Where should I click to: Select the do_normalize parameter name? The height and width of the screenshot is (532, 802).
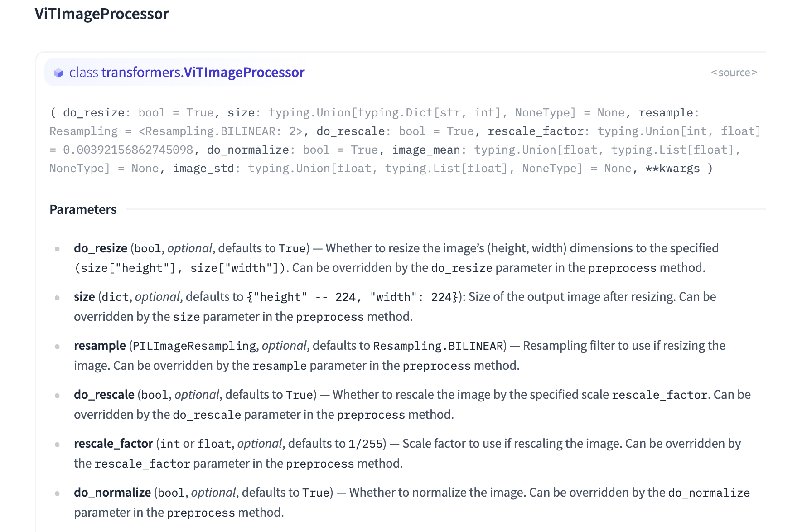click(112, 493)
